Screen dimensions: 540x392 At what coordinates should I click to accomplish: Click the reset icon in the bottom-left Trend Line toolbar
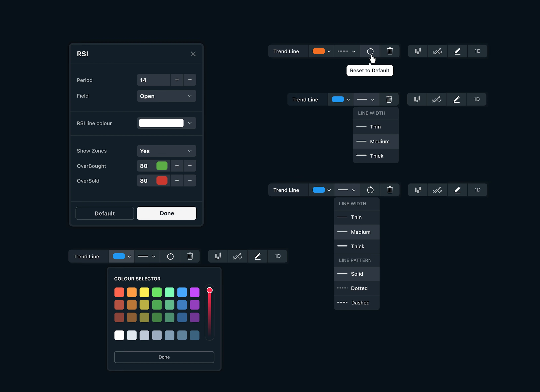point(170,256)
